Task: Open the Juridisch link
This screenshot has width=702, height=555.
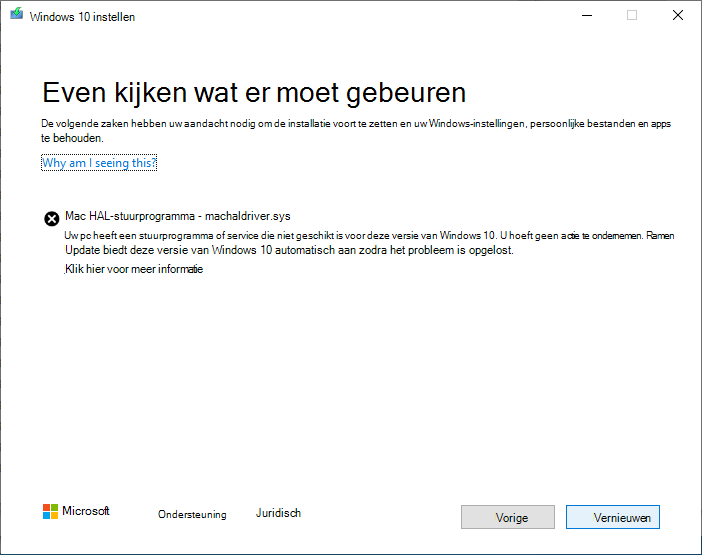Action: (278, 513)
